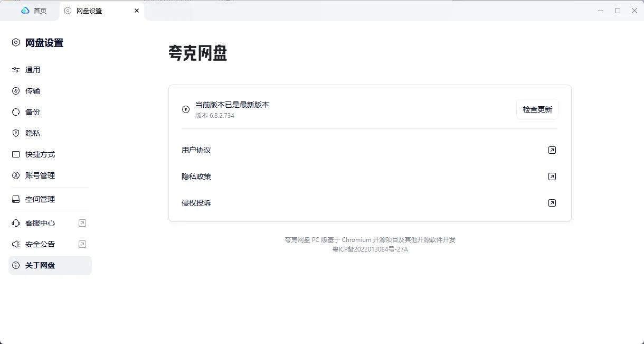
Task: Open the 用户协议 link row
Action: 370,150
